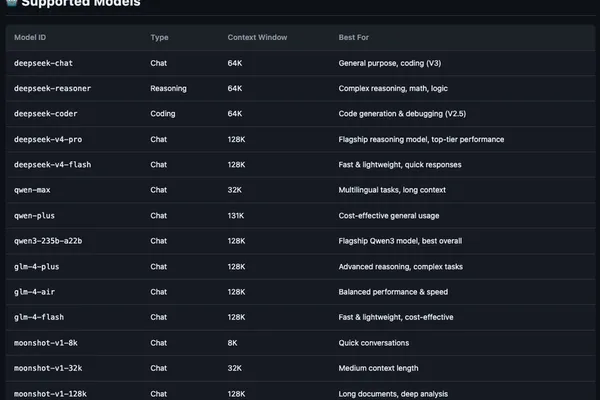The width and height of the screenshot is (600, 400).
Task: Click 'Cost-effective general usage' text
Action: [389, 216]
